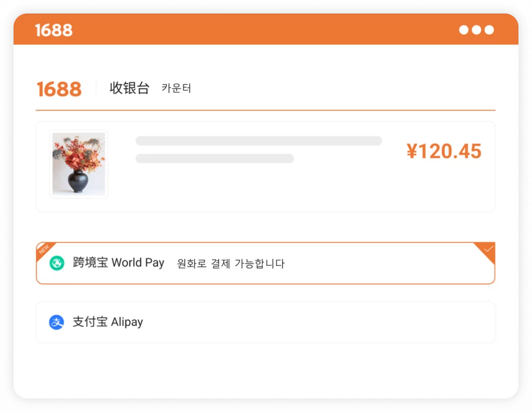This screenshot has height=412, width=532.
Task: Click the orange 1688 brand logo
Action: point(59,89)
